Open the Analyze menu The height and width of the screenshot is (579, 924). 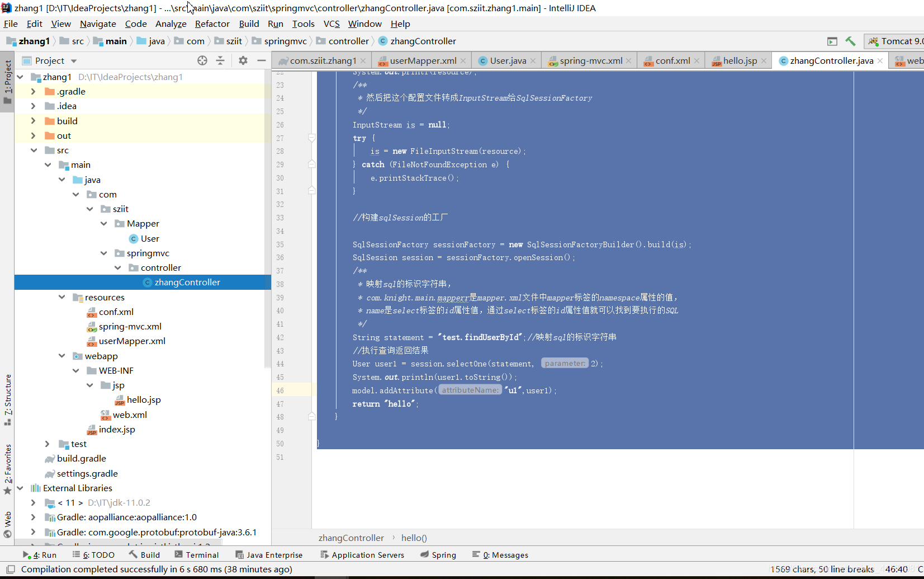pos(170,23)
